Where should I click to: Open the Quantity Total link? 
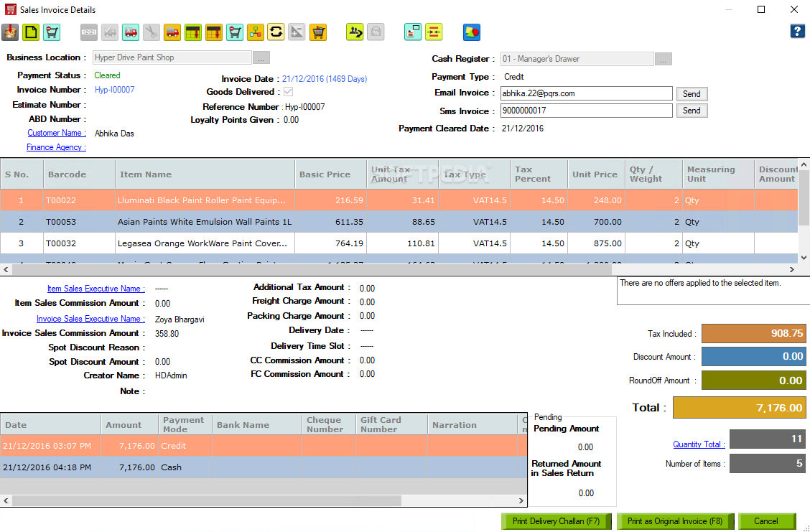point(699,444)
